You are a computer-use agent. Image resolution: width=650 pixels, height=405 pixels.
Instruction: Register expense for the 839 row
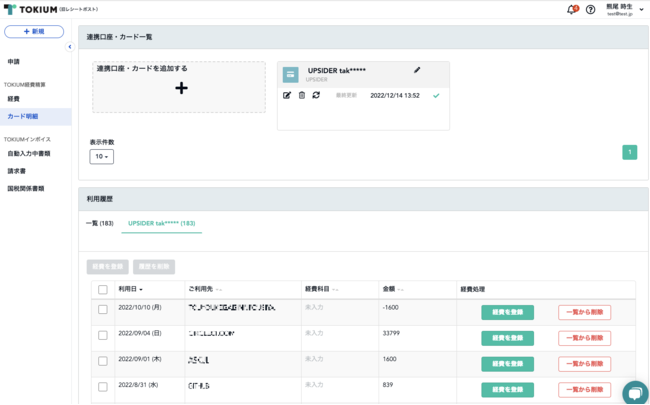pos(507,390)
